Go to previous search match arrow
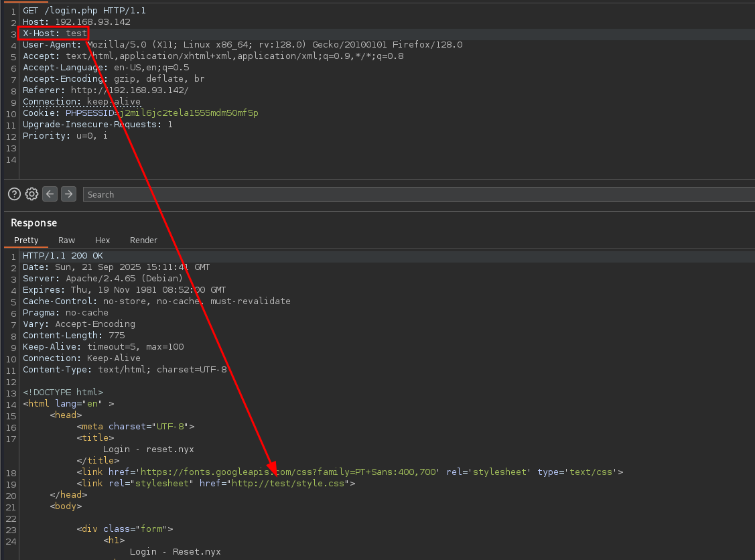Image resolution: width=755 pixels, height=560 pixels. click(50, 194)
